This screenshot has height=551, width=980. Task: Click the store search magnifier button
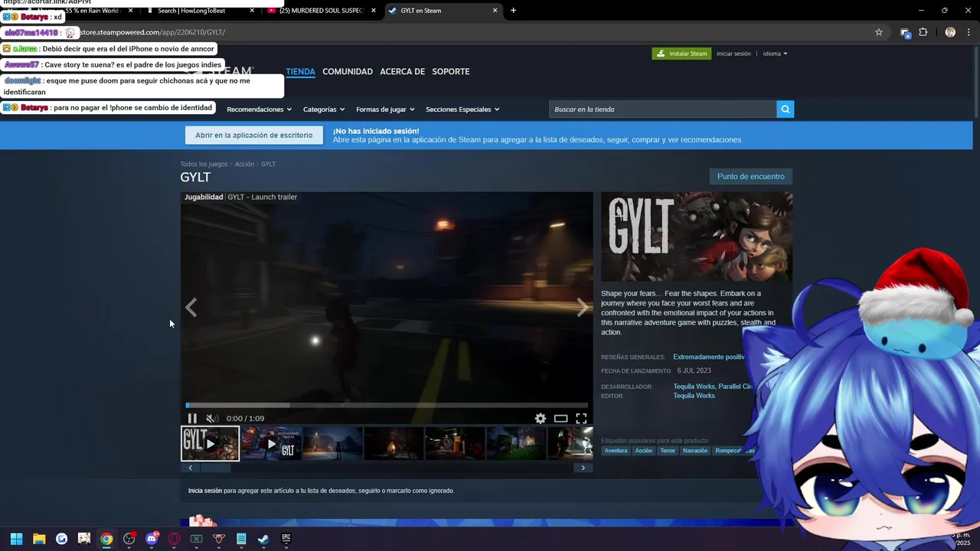click(785, 109)
